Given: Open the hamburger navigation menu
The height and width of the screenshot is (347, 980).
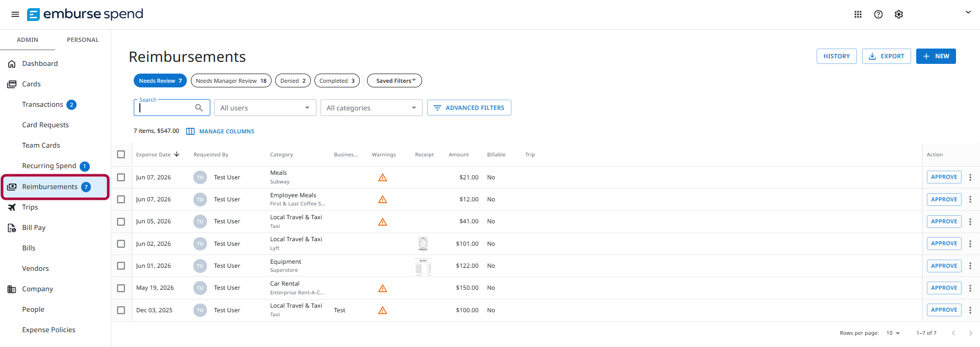Looking at the screenshot, I should [15, 14].
